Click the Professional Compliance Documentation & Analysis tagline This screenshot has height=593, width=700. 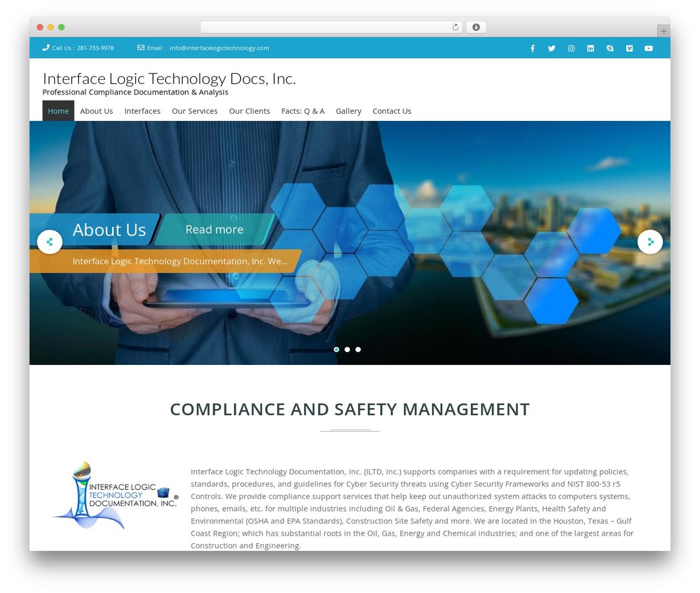click(136, 92)
